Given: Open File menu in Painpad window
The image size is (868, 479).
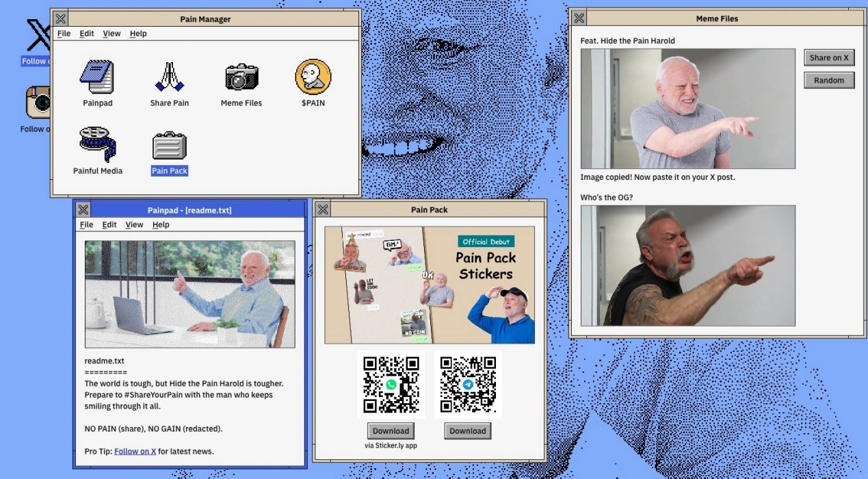Looking at the screenshot, I should pyautogui.click(x=86, y=224).
